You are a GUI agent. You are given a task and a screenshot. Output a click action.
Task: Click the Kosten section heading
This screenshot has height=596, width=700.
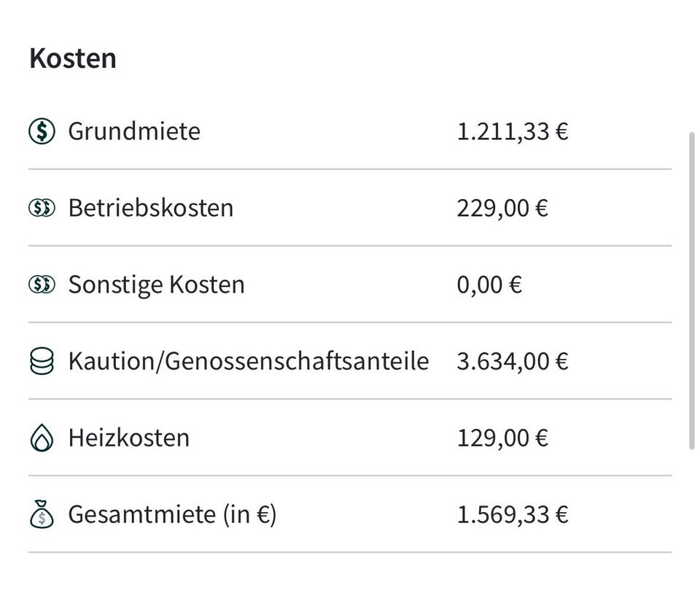point(73,58)
